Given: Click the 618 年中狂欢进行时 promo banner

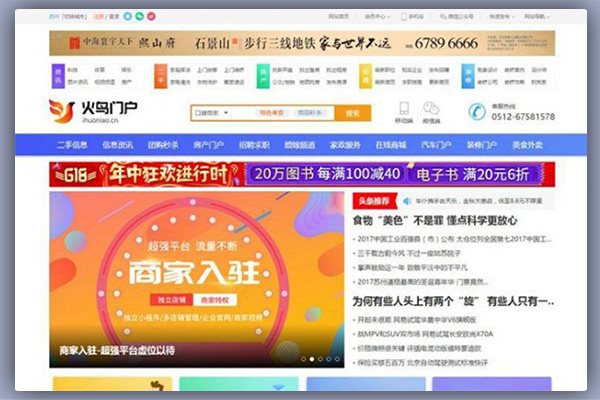Looking at the screenshot, I should (302, 175).
